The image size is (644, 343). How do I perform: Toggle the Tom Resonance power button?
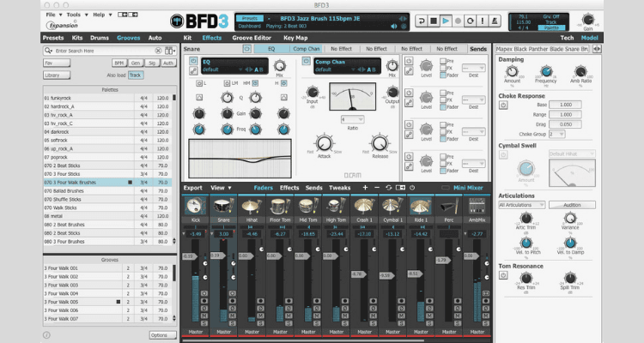(503, 275)
